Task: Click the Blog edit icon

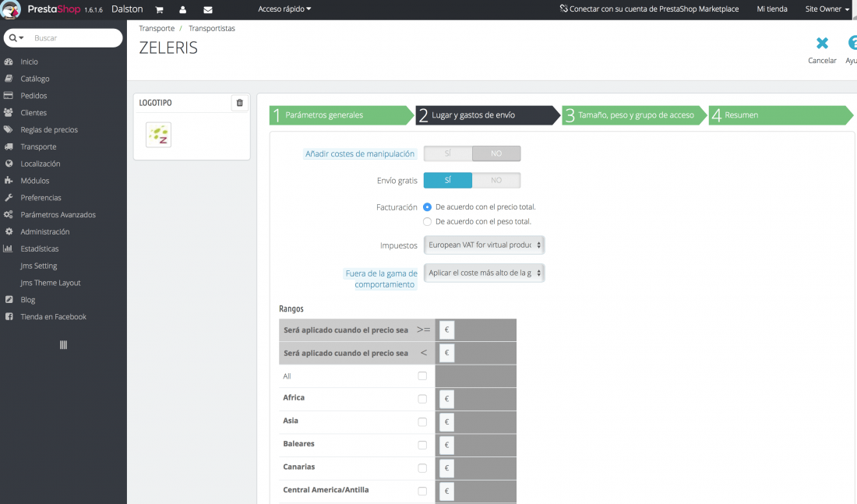Action: pyautogui.click(x=9, y=300)
